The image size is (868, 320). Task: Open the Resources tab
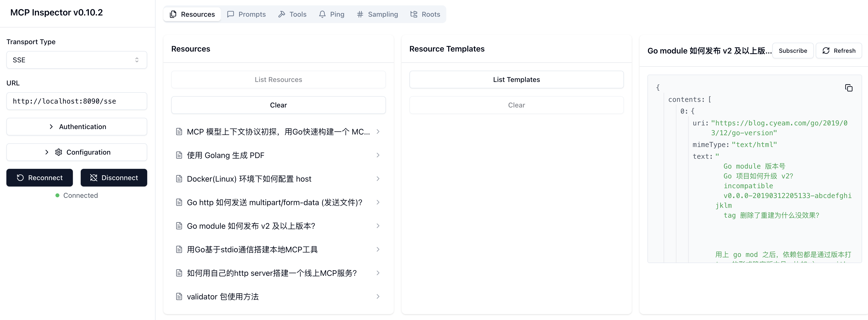point(192,14)
